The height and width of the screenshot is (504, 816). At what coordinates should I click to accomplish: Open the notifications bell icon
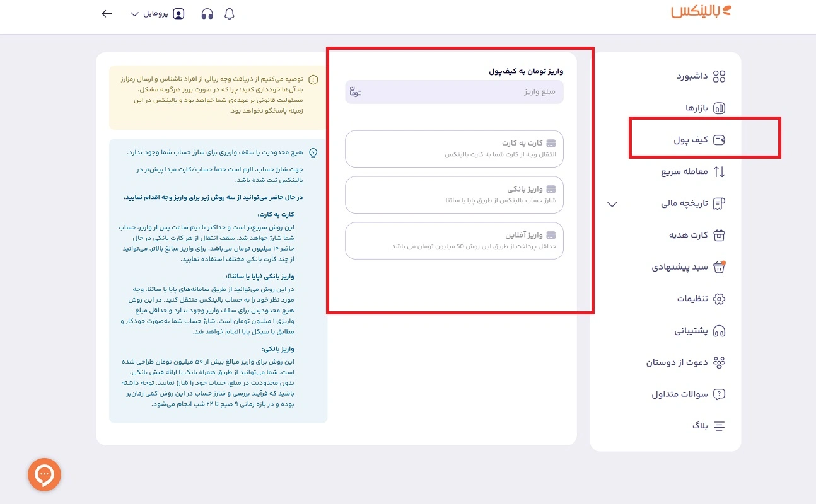click(x=230, y=14)
